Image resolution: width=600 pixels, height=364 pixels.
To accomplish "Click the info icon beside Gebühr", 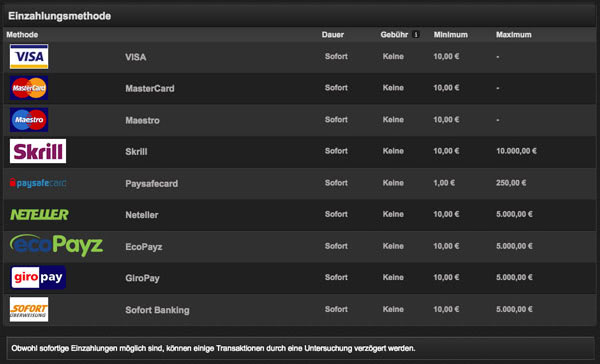I will point(416,34).
